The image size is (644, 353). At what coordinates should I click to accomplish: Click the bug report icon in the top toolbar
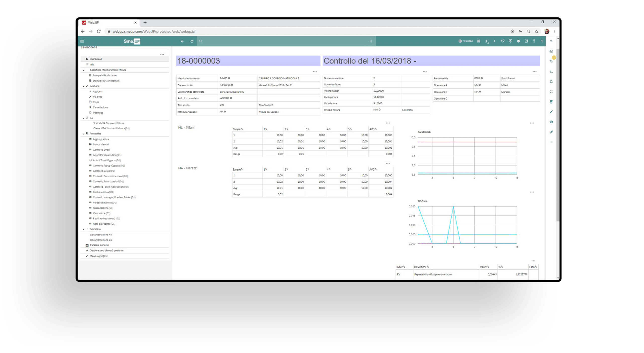518,41
